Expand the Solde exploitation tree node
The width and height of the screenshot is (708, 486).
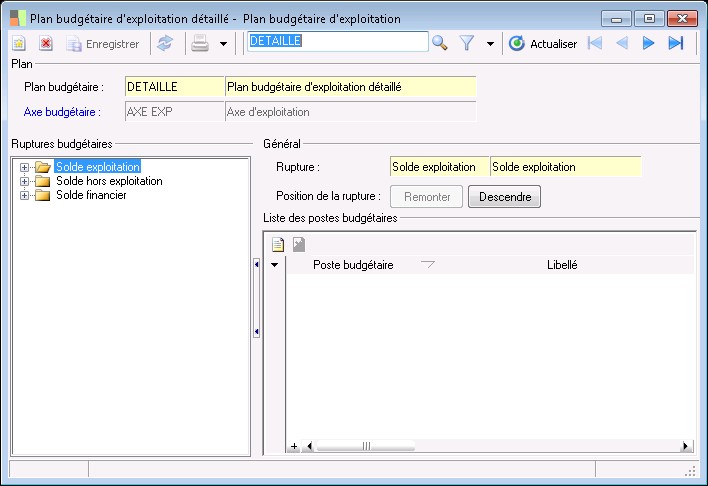click(x=24, y=168)
